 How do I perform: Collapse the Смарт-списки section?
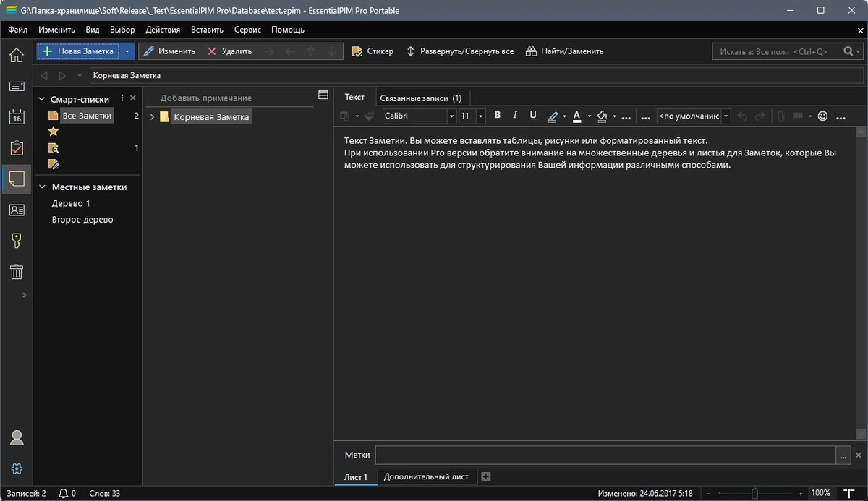(x=42, y=99)
